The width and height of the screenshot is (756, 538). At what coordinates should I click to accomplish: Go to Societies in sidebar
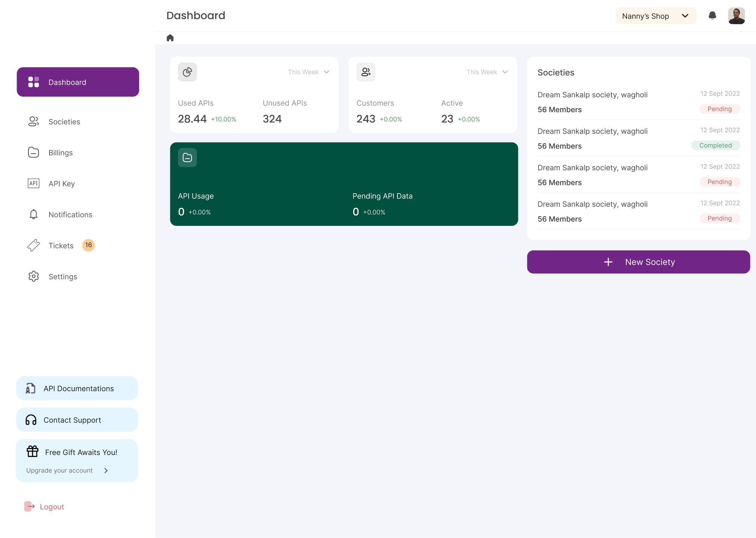click(64, 122)
